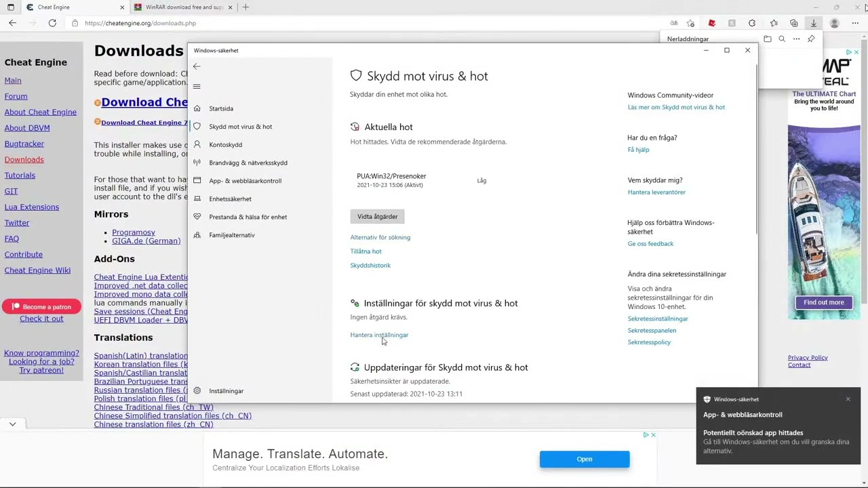Viewport: 868px width, 488px height.
Task: Click the browser address bar URL
Action: [140, 23]
